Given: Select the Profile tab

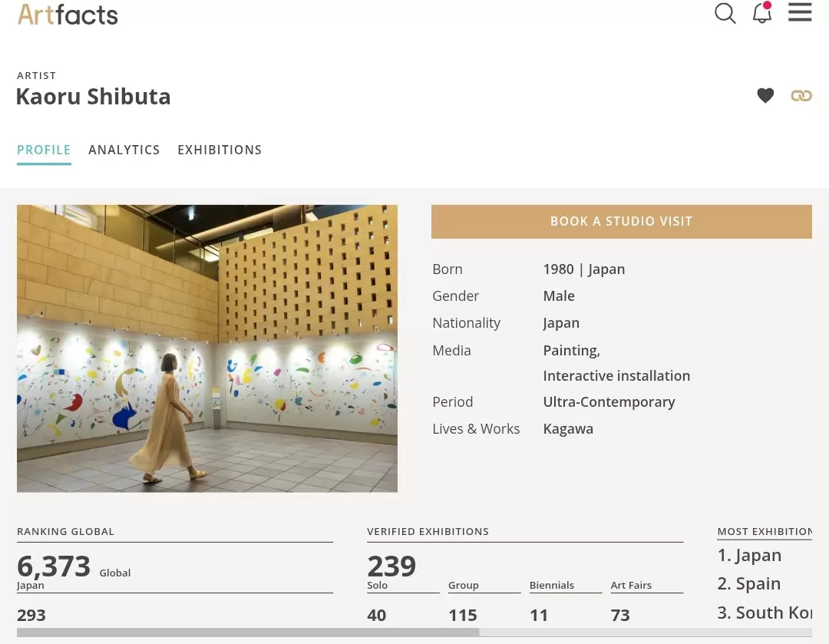Looking at the screenshot, I should pos(44,150).
